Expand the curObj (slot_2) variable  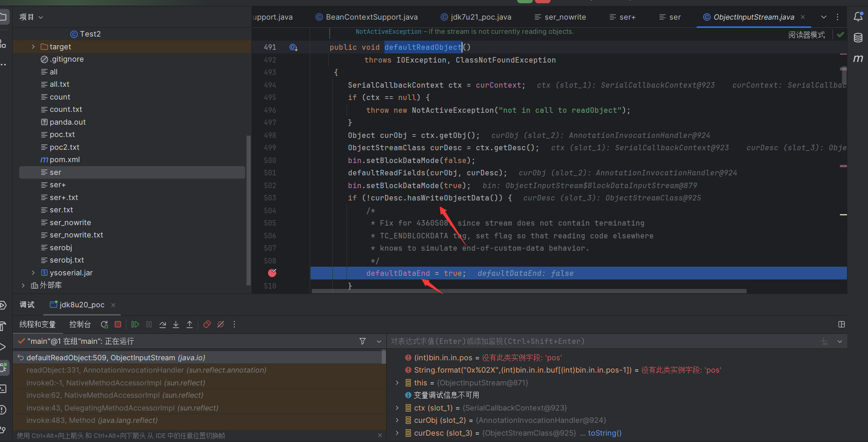(397, 420)
